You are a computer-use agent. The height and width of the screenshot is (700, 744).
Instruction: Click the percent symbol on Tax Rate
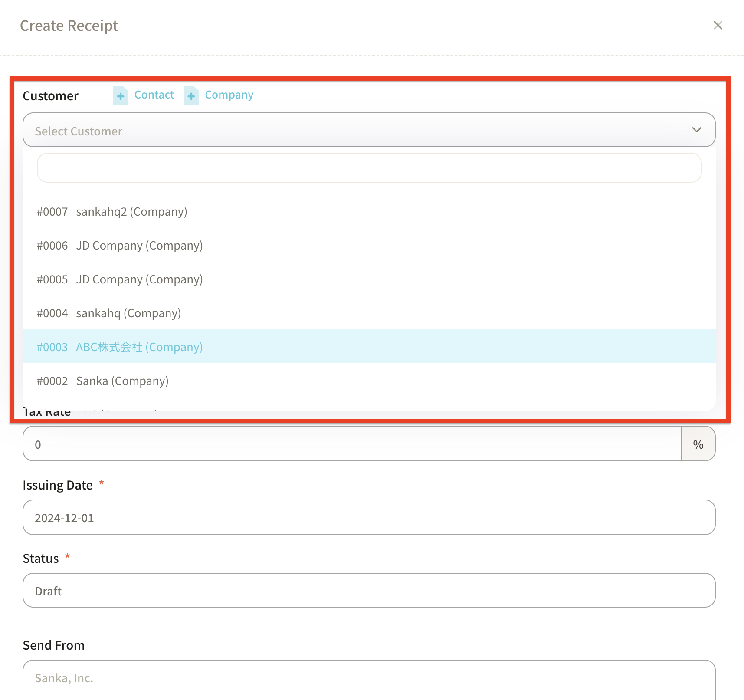(698, 444)
